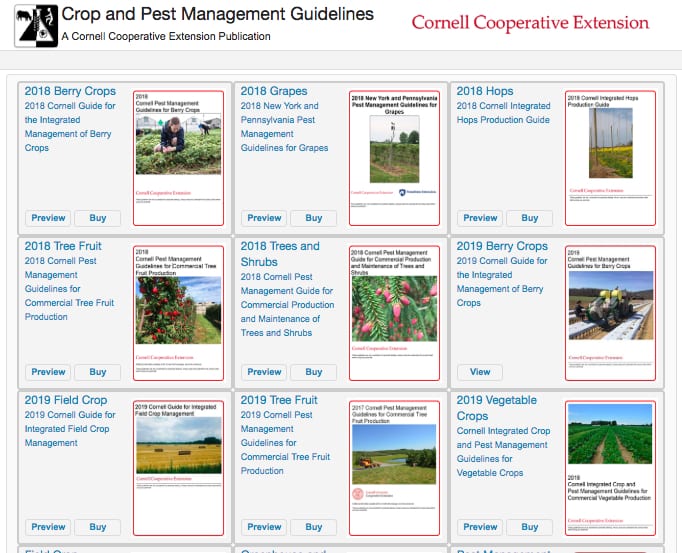This screenshot has width=682, height=553.
Task: Preview the 2019 Tree Fruit guide
Action: [x=264, y=527]
